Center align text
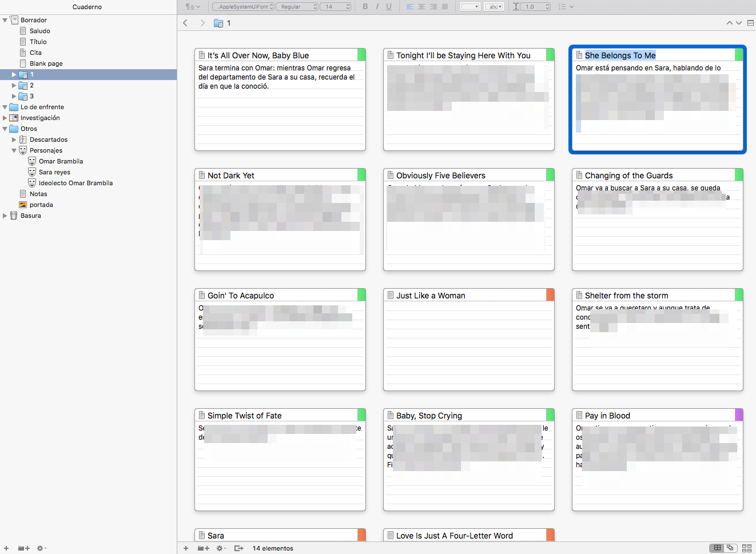The width and height of the screenshot is (756, 554). coord(421,7)
